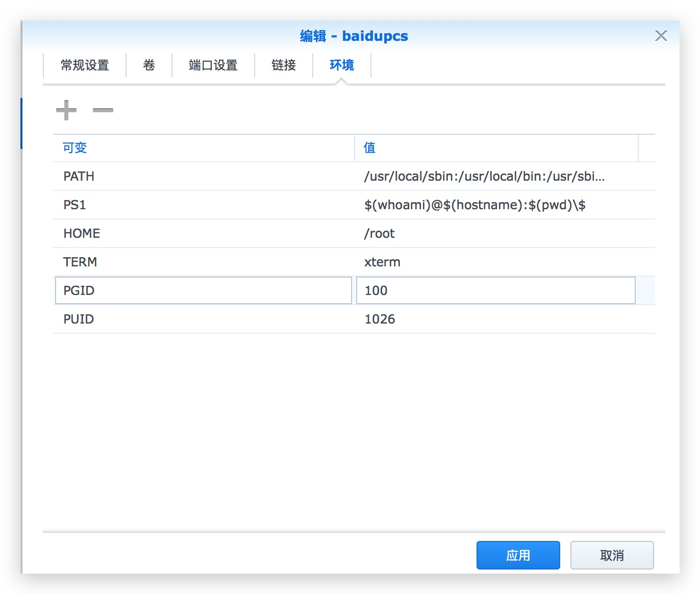This screenshot has width=700, height=594.
Task: Switch to the 常规设置 tab
Action: click(84, 65)
